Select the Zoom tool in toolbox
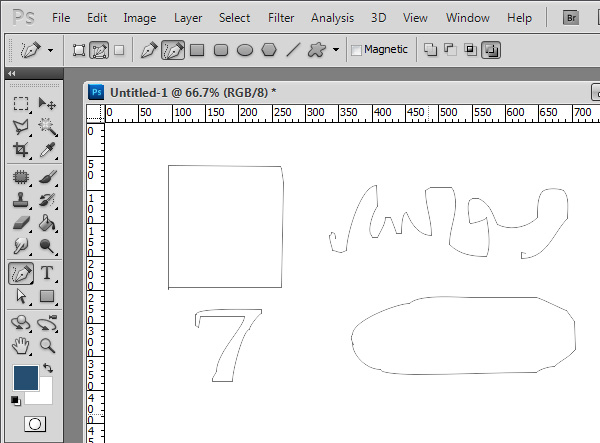The height and width of the screenshot is (443, 600). pyautogui.click(x=47, y=345)
